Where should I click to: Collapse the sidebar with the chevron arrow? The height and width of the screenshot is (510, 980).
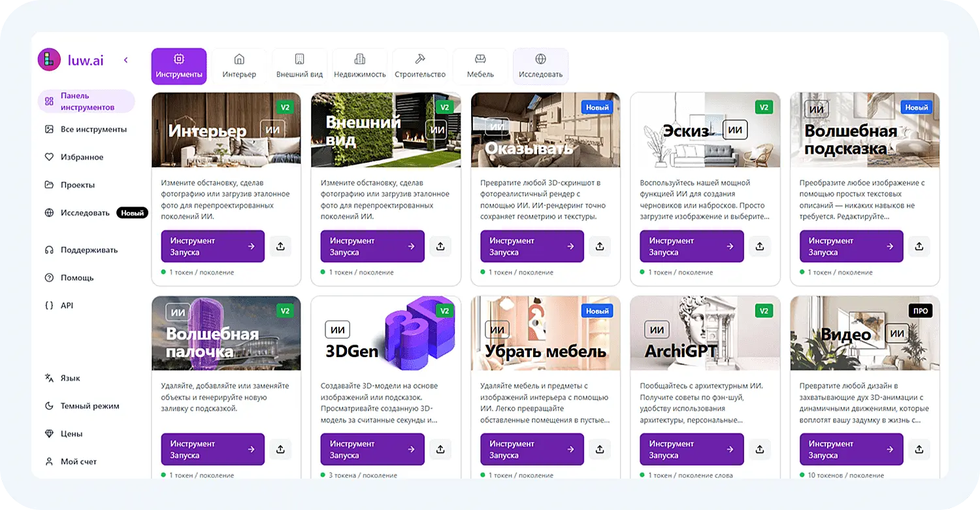coord(126,60)
